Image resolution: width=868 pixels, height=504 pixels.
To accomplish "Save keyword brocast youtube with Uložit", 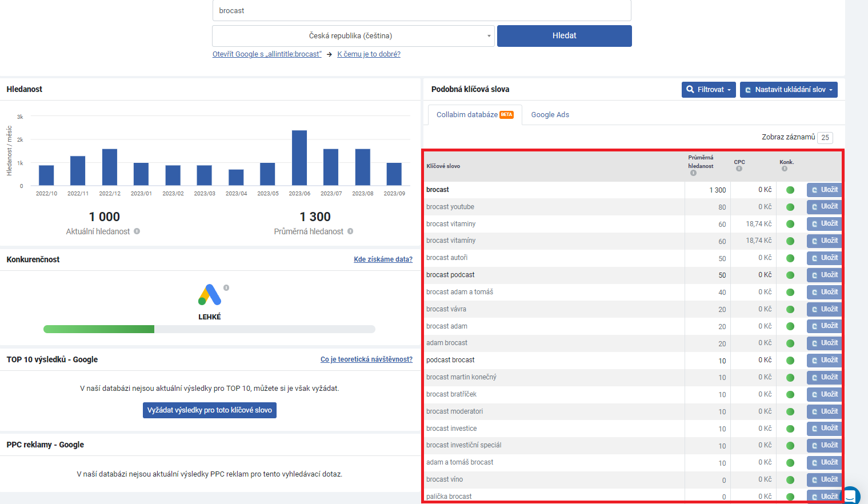I will pos(825,207).
